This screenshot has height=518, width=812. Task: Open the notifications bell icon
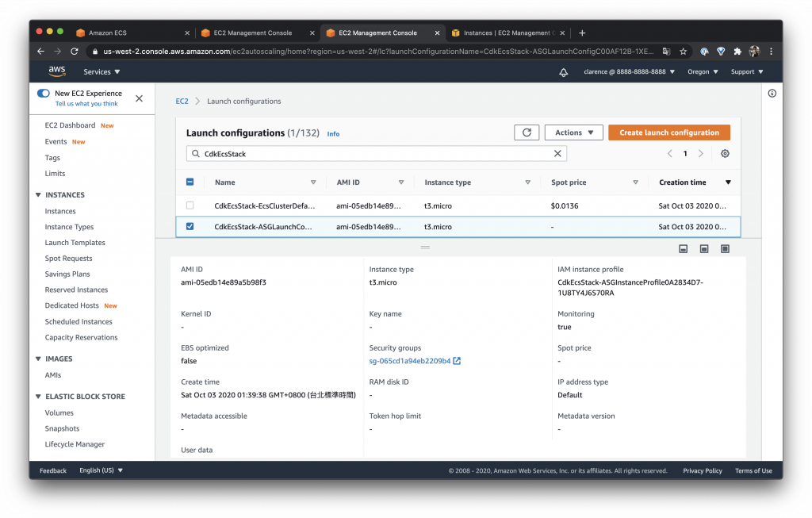click(564, 72)
